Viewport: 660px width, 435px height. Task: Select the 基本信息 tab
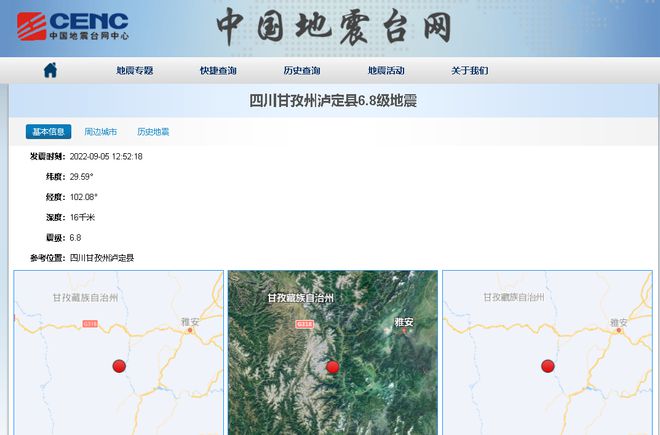[x=48, y=132]
